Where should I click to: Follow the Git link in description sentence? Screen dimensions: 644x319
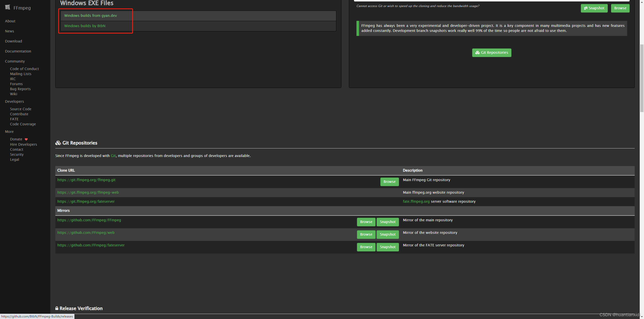pyautogui.click(x=113, y=156)
